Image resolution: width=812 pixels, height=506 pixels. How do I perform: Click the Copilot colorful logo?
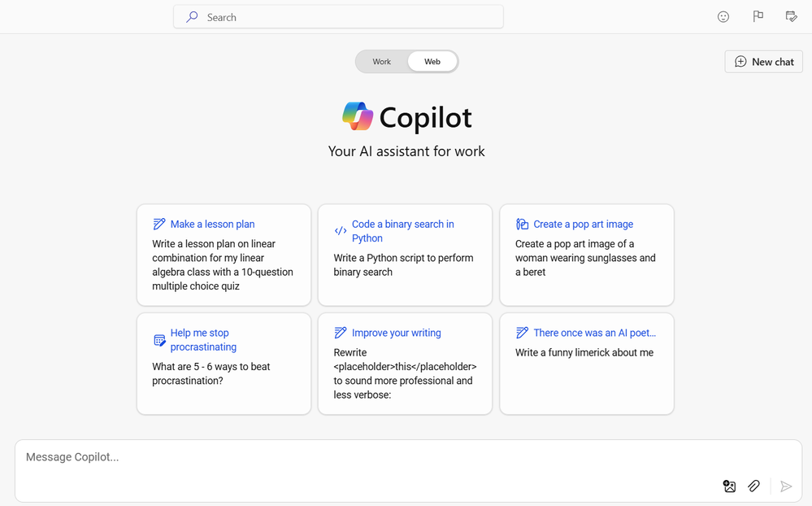click(x=358, y=116)
